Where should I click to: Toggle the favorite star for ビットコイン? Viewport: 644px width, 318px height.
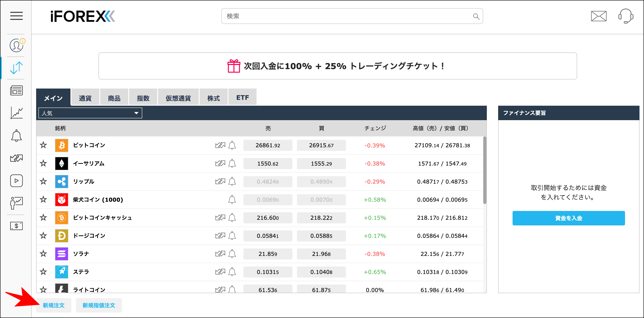tap(44, 145)
